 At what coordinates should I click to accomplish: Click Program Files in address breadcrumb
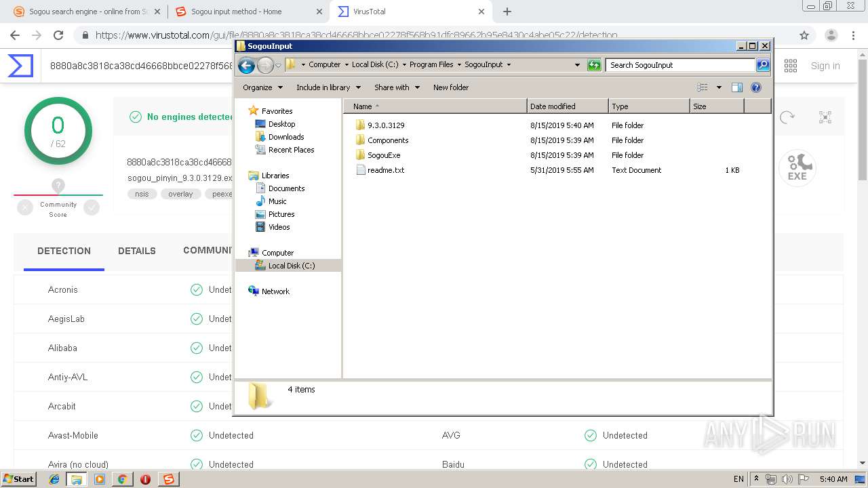tap(431, 65)
